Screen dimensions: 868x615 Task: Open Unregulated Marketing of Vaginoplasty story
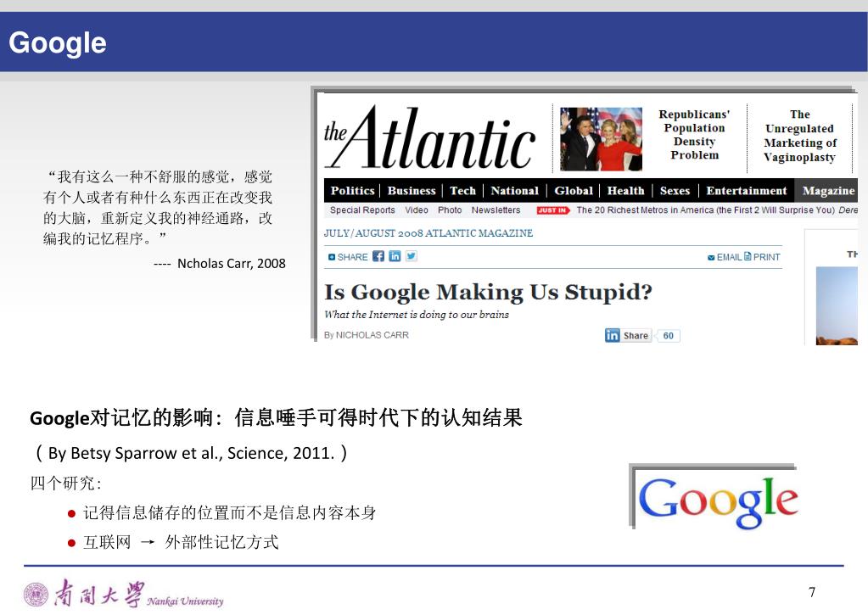(x=799, y=136)
